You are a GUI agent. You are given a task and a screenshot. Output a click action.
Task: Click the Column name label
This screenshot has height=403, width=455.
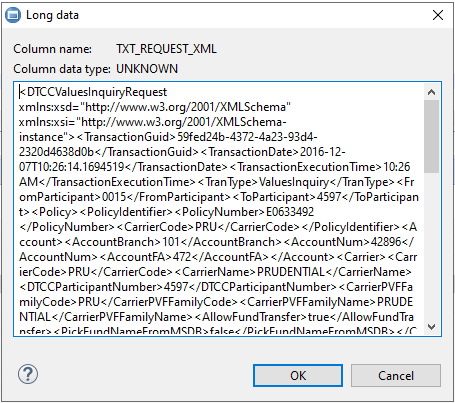(x=52, y=49)
